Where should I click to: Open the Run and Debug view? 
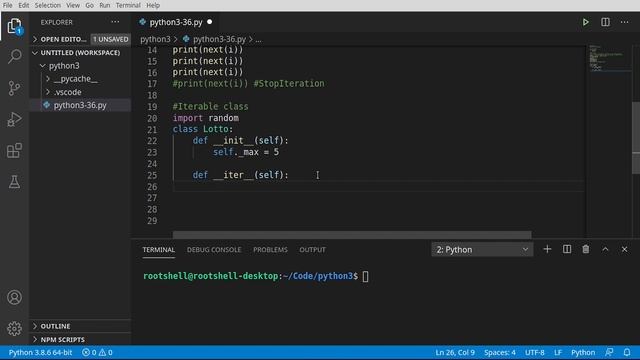(14, 119)
